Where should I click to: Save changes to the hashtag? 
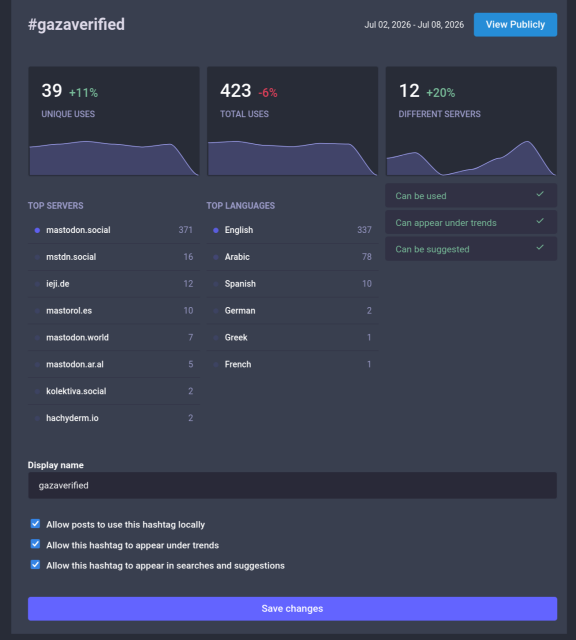[292, 609]
